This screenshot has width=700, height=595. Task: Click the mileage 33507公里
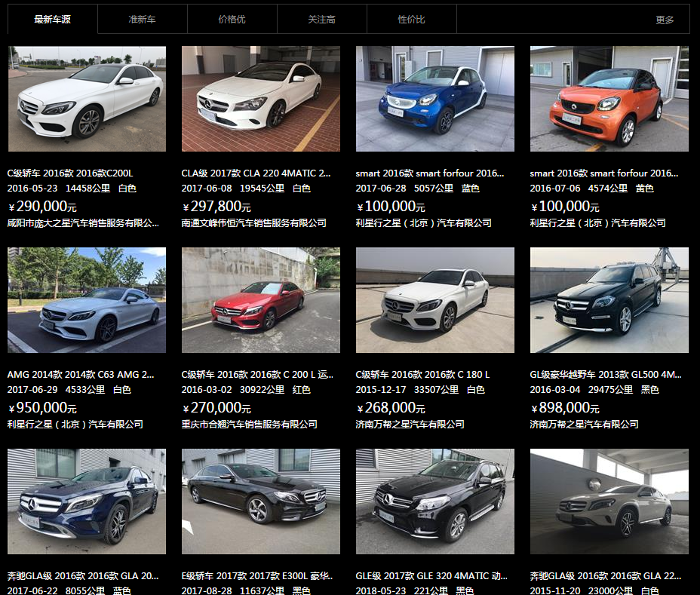(x=436, y=390)
